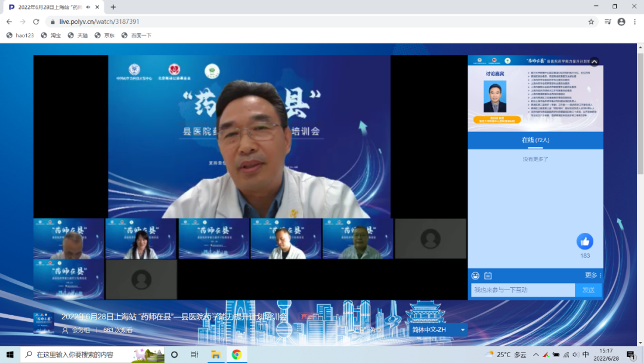Open the hao123 bookmark
The image size is (644, 363).
point(20,35)
